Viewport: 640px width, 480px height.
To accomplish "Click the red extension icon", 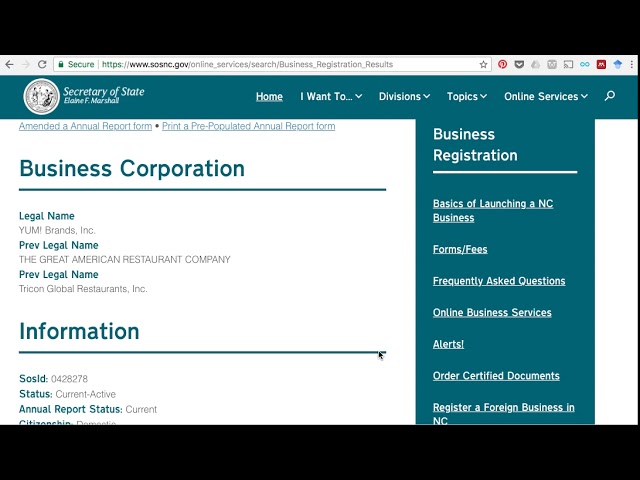I will 601,64.
